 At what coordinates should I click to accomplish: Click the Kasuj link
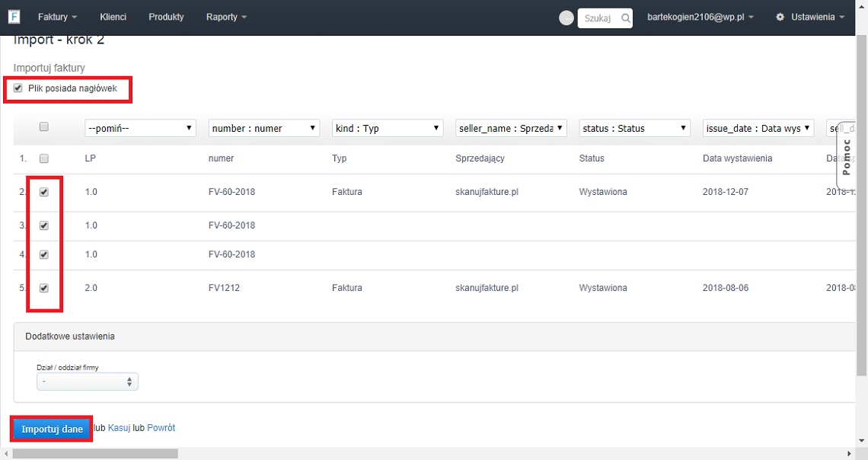click(x=119, y=428)
